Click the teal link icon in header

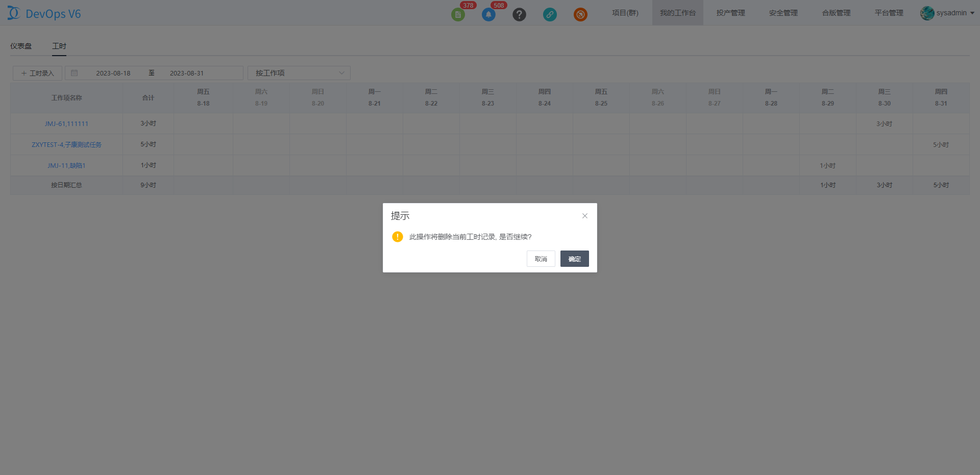click(550, 14)
